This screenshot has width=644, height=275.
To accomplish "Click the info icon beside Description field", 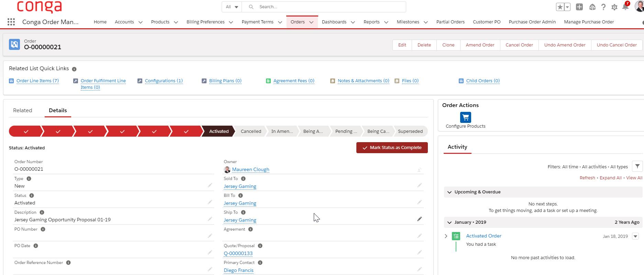I will pyautogui.click(x=42, y=212).
